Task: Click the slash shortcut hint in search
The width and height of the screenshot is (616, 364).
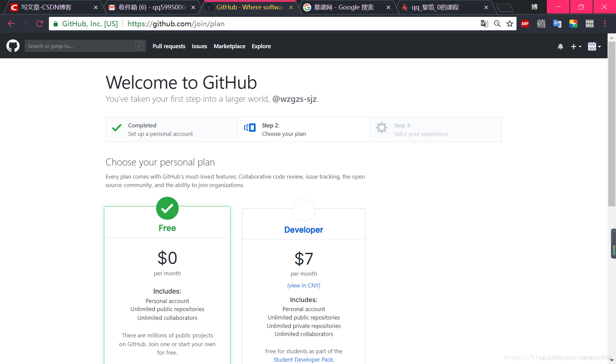Action: tap(139, 46)
